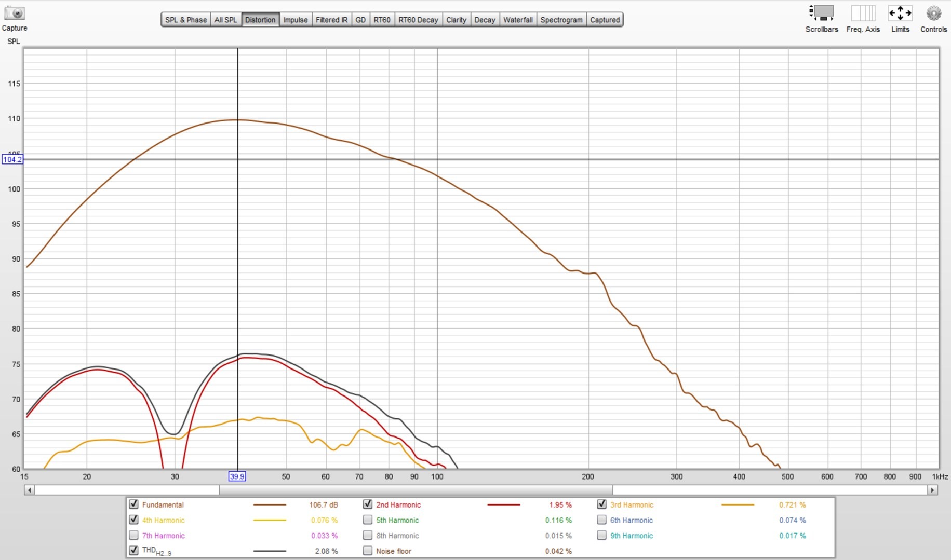Click the 104.2 SPL cursor readout

[12, 159]
